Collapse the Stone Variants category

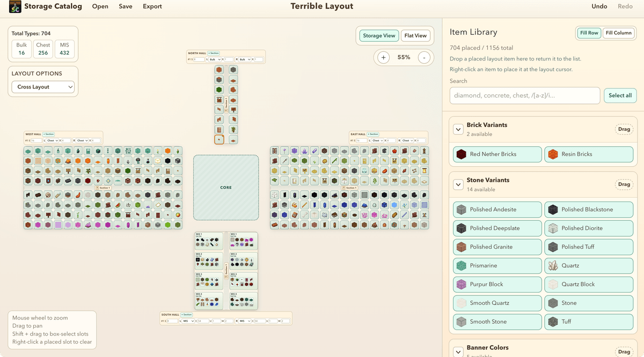point(458,184)
